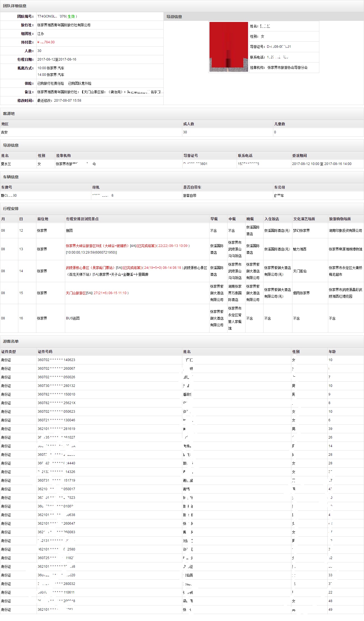Select the 车辆信息 section header
This screenshot has height=621, width=364.
coord(11,177)
